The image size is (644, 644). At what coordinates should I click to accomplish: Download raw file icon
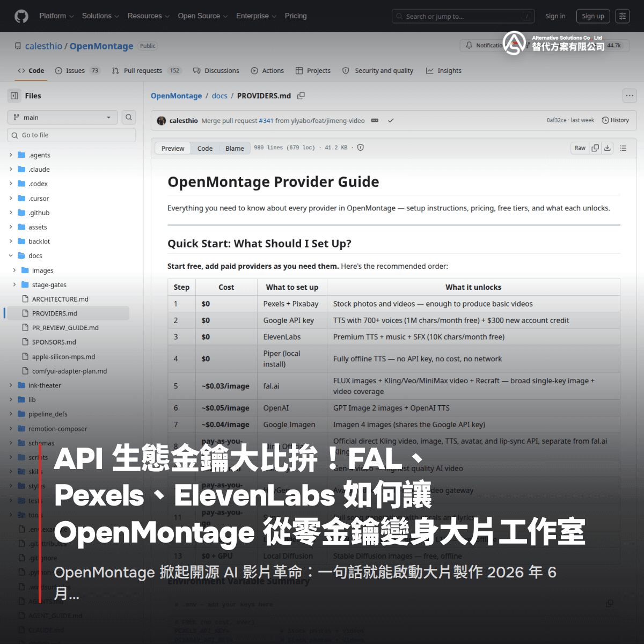tap(608, 148)
